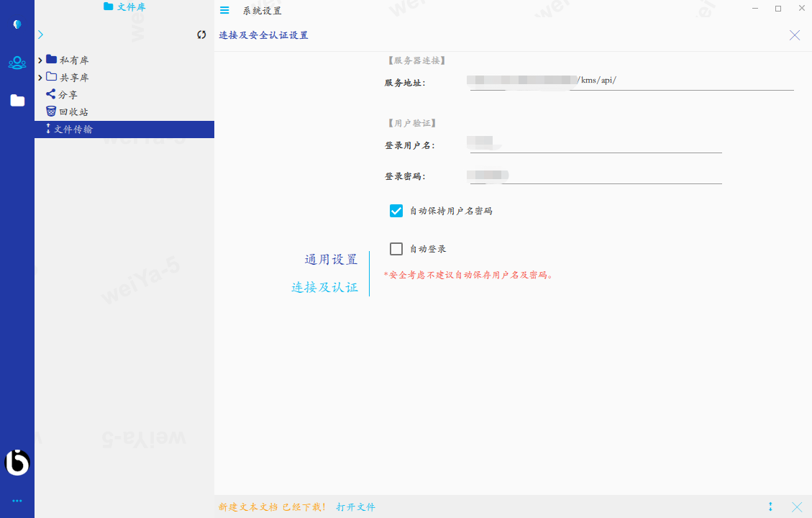
Task: Minimize the application window
Action: coord(755,9)
